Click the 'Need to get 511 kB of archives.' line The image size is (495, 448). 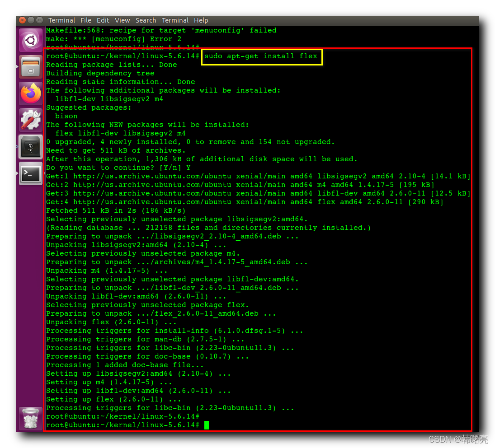point(116,150)
